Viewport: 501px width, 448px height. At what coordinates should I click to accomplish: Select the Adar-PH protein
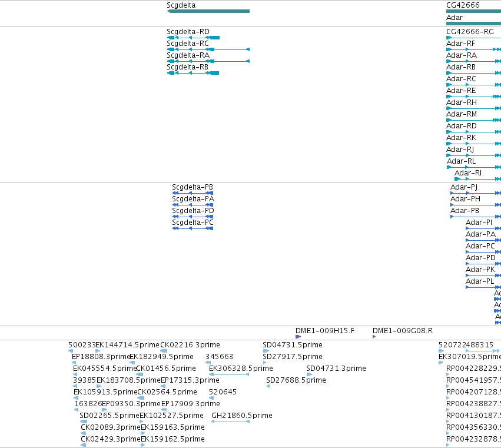pos(465,199)
